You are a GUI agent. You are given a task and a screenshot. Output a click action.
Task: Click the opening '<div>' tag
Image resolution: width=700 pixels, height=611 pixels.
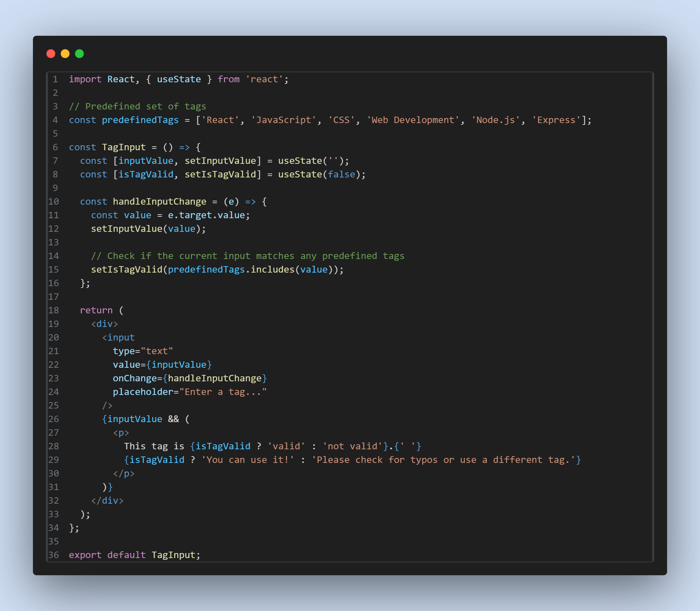point(104,324)
